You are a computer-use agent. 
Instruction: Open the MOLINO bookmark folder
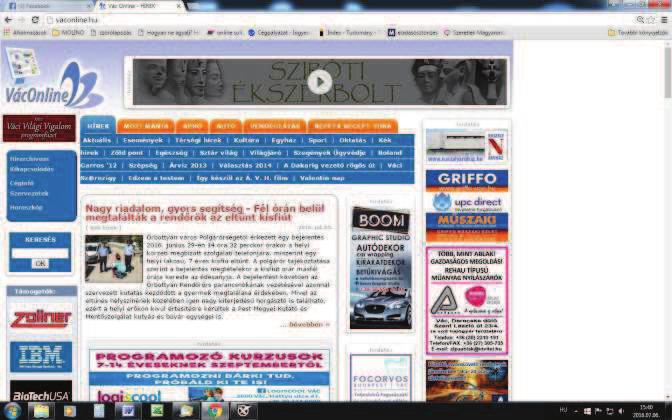[68, 33]
